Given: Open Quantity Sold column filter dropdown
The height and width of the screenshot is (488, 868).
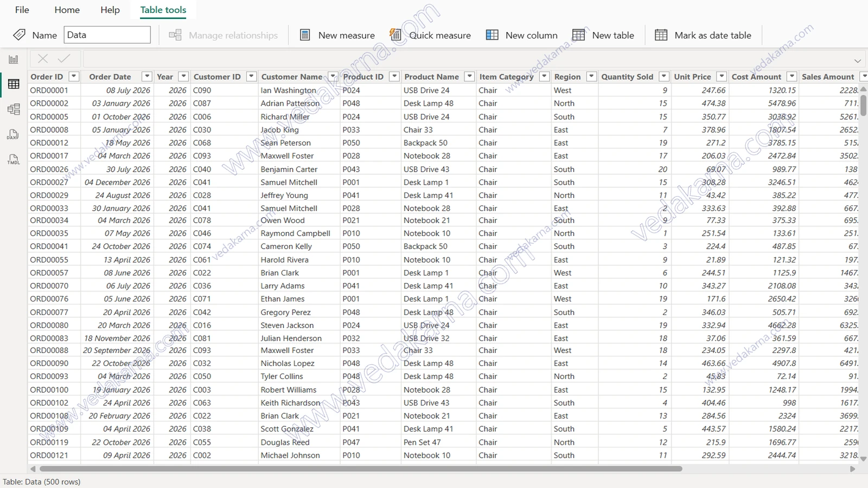Looking at the screenshot, I should click(664, 76).
